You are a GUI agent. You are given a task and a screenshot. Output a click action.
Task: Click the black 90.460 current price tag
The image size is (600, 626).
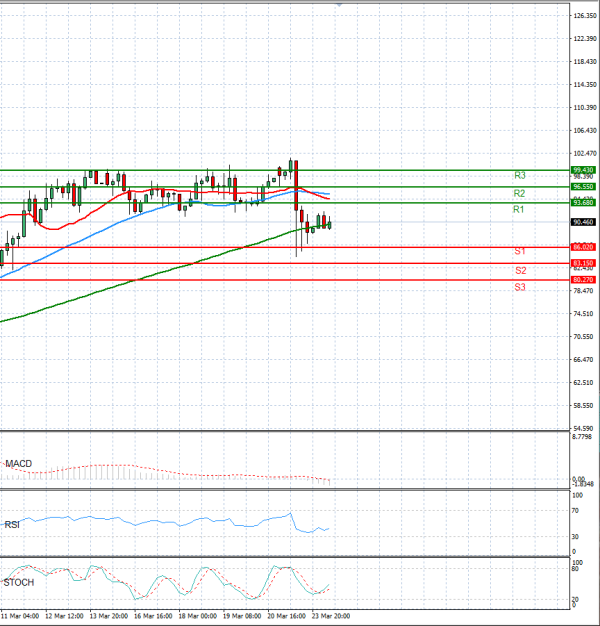pos(583,221)
